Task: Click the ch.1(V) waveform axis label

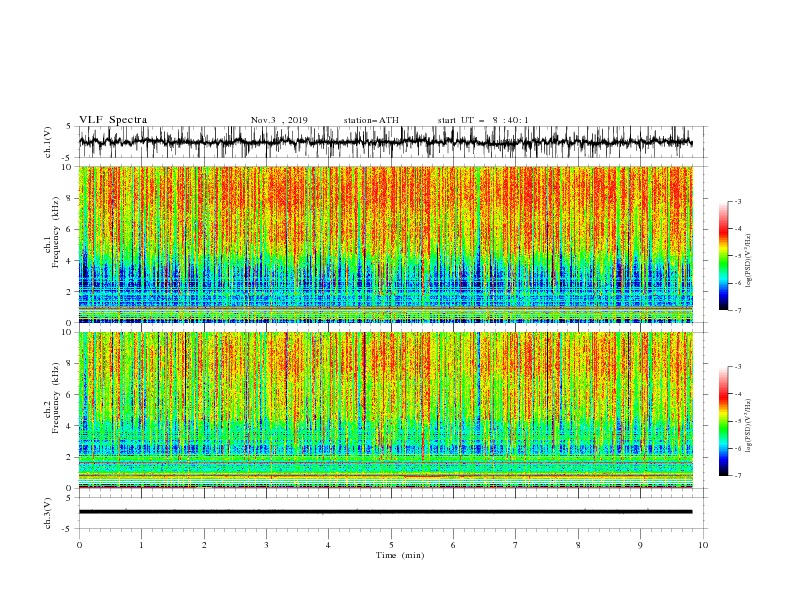Action: coord(48,142)
